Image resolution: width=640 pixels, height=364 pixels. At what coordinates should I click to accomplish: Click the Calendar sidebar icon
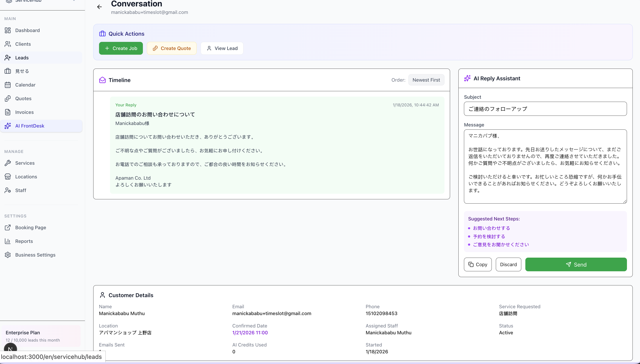[8, 85]
